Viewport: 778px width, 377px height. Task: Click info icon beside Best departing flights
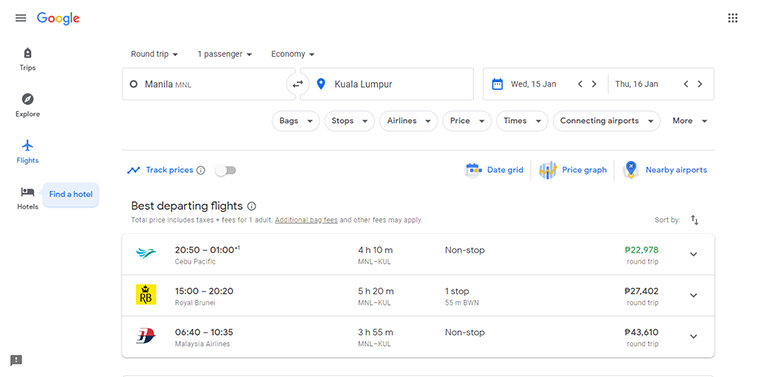(x=252, y=206)
